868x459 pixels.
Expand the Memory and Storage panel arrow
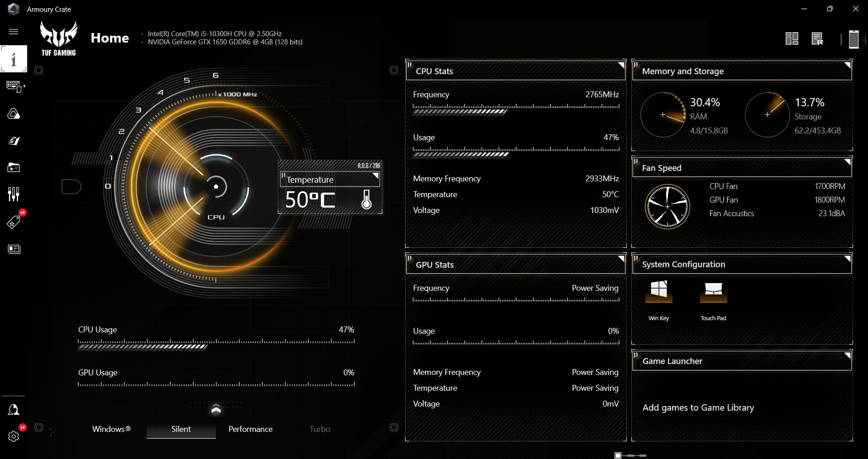tap(848, 65)
